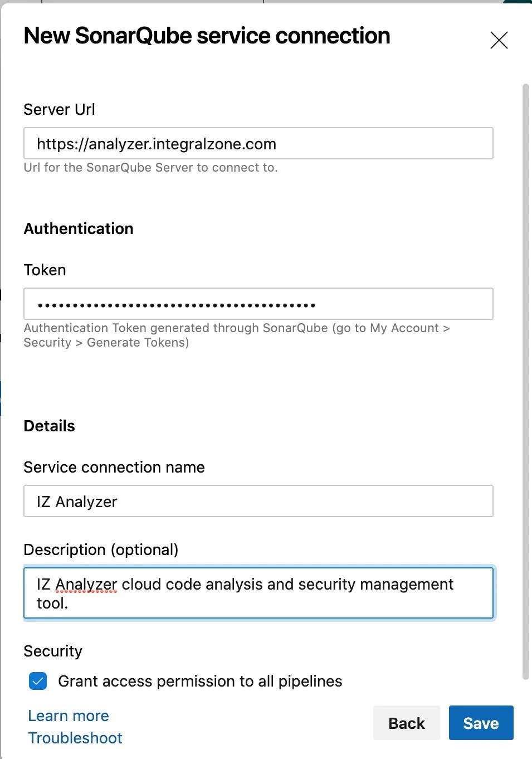Open the Troubleshoot link
This screenshot has height=759, width=532.
[x=75, y=738]
